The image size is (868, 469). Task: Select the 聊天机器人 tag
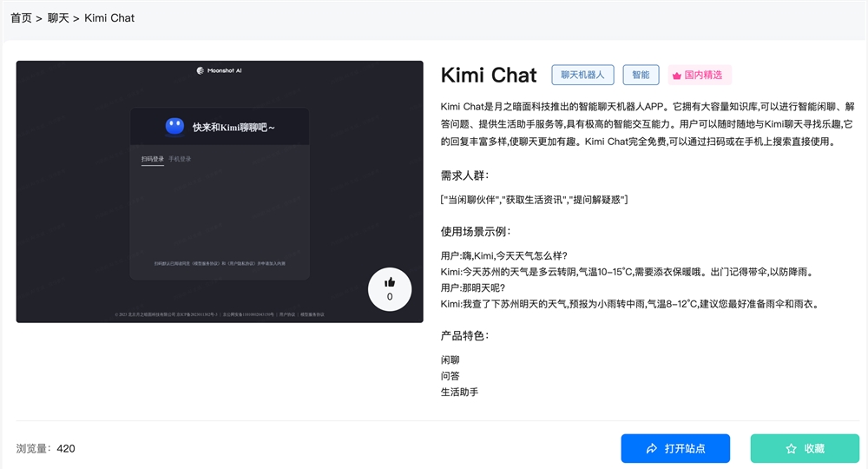point(582,75)
